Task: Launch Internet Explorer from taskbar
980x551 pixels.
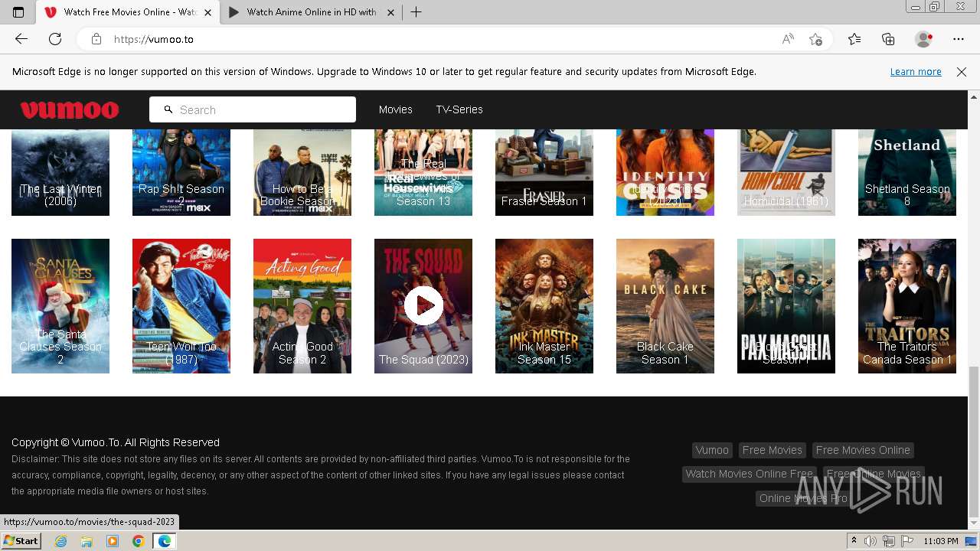Action: 61,541
